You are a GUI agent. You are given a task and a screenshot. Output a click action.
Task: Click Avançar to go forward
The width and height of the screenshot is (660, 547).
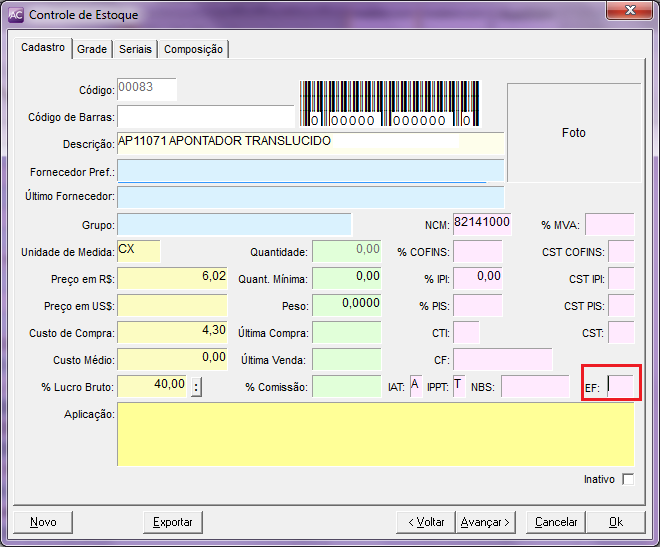tap(486, 522)
